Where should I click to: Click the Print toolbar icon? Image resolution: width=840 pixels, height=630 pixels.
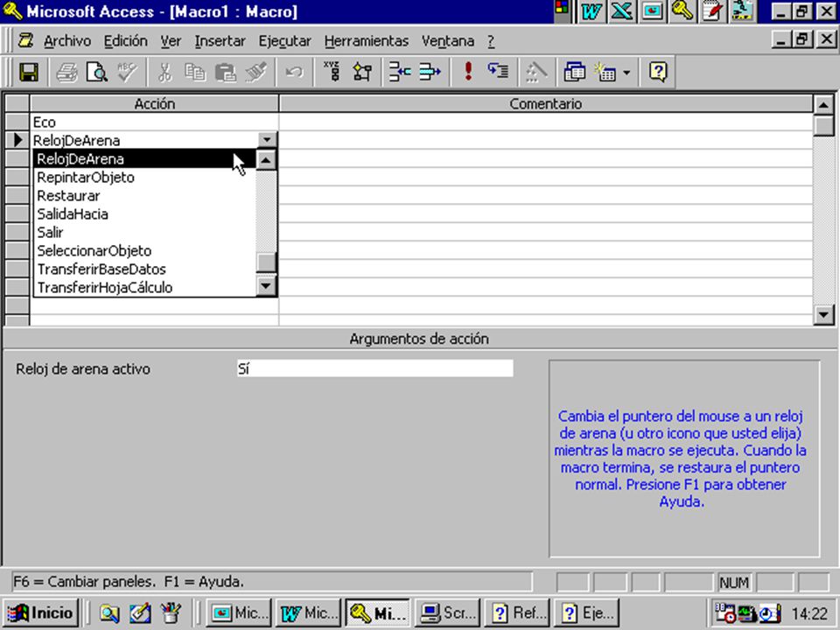coord(67,72)
